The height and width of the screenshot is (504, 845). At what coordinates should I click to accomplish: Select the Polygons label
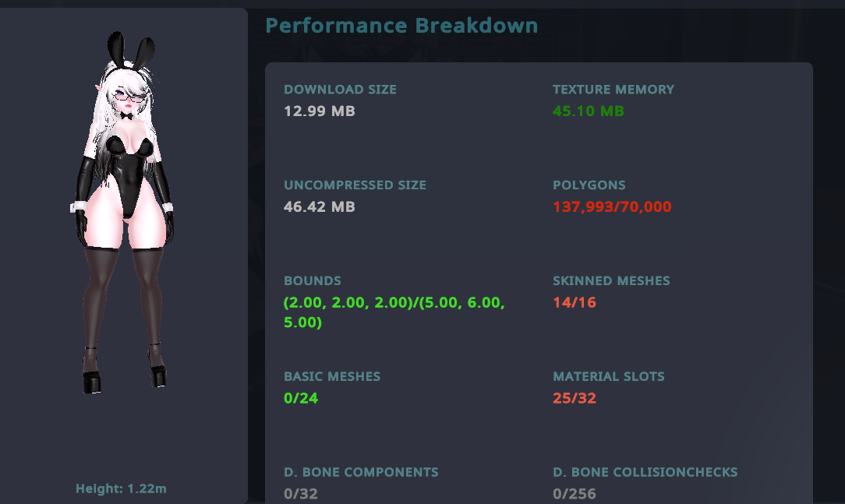pos(589,185)
